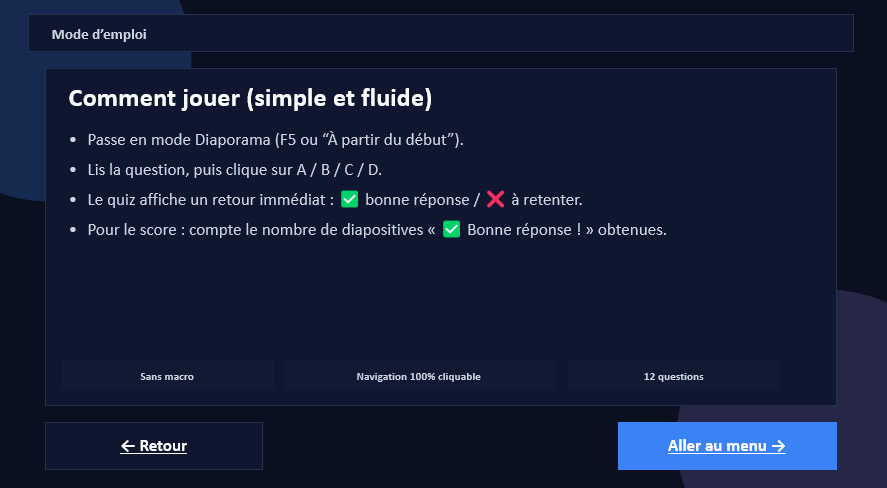The height and width of the screenshot is (488, 887).
Task: Click the "Navigation 100% cliquable" badge
Action: pyautogui.click(x=418, y=377)
